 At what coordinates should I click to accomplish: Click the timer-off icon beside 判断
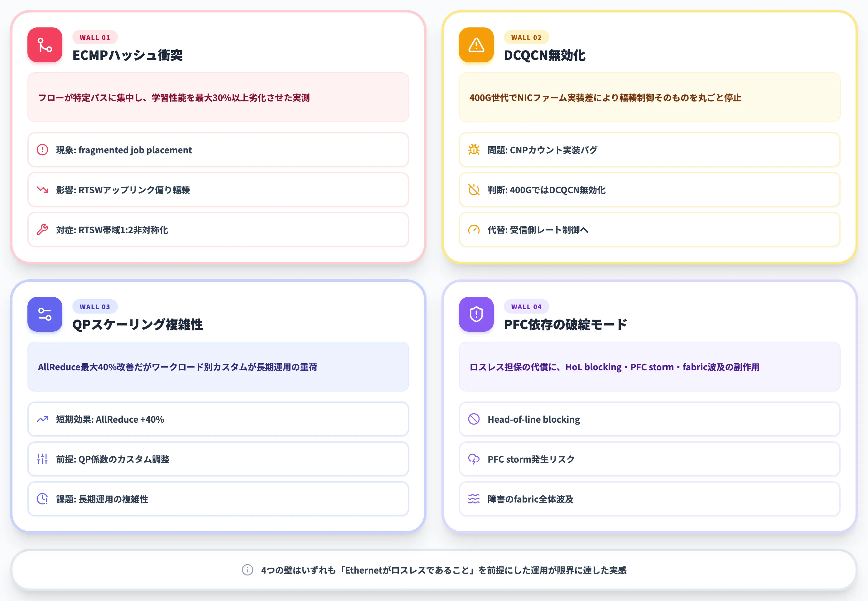click(x=474, y=190)
